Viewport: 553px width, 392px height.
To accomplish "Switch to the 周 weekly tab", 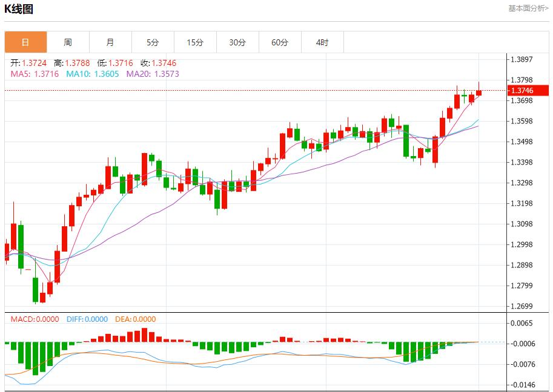I will (68, 42).
